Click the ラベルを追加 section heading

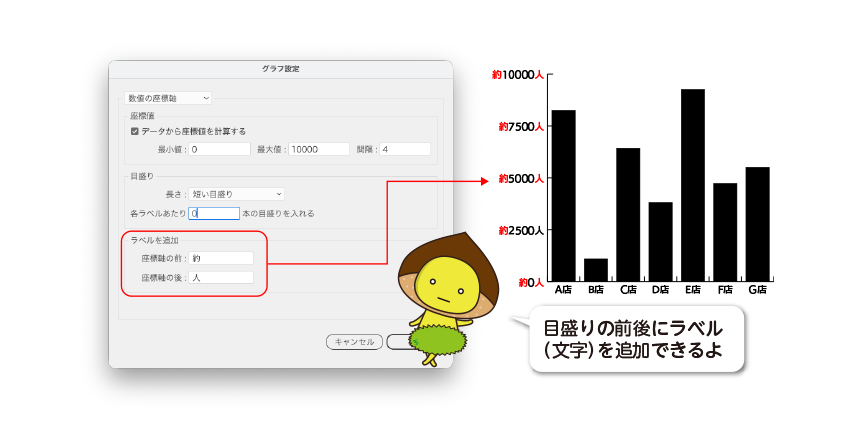154,241
